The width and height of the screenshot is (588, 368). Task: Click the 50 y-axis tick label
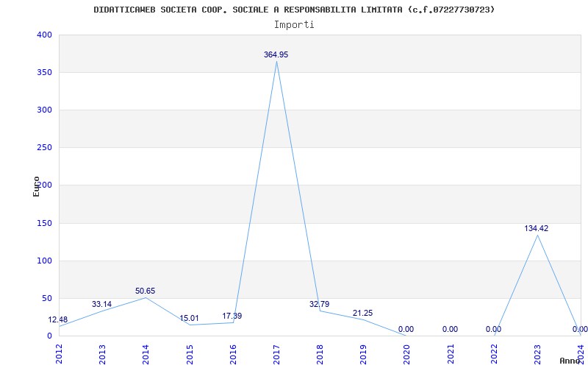coord(46,299)
